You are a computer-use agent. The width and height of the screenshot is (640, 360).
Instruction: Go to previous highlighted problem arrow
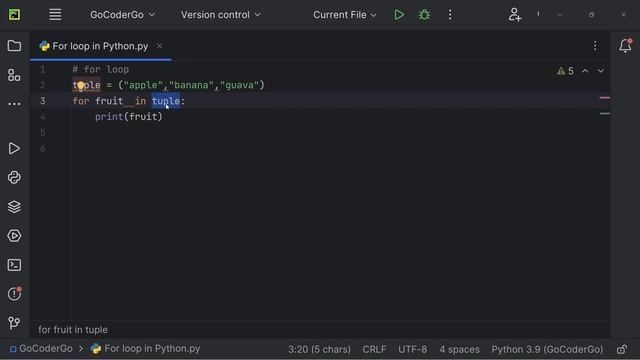coord(585,71)
